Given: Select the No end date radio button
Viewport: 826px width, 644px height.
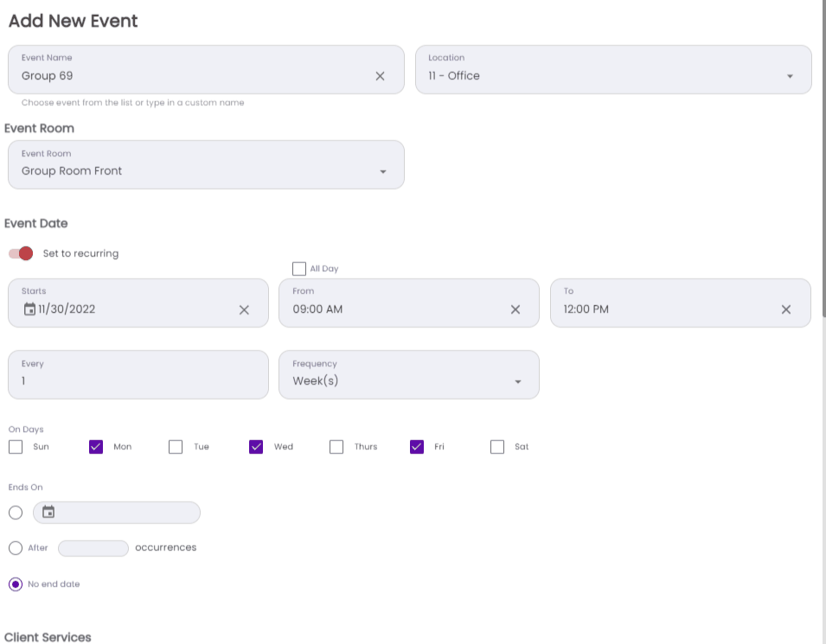Looking at the screenshot, I should click(16, 584).
